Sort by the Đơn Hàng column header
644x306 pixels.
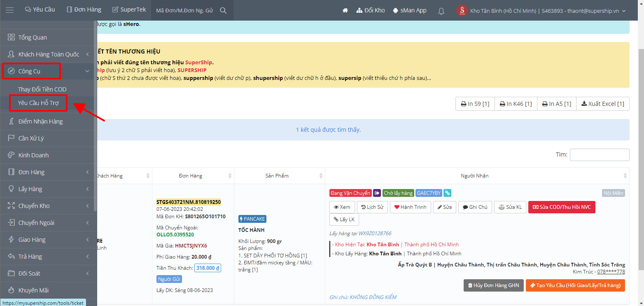point(193,176)
